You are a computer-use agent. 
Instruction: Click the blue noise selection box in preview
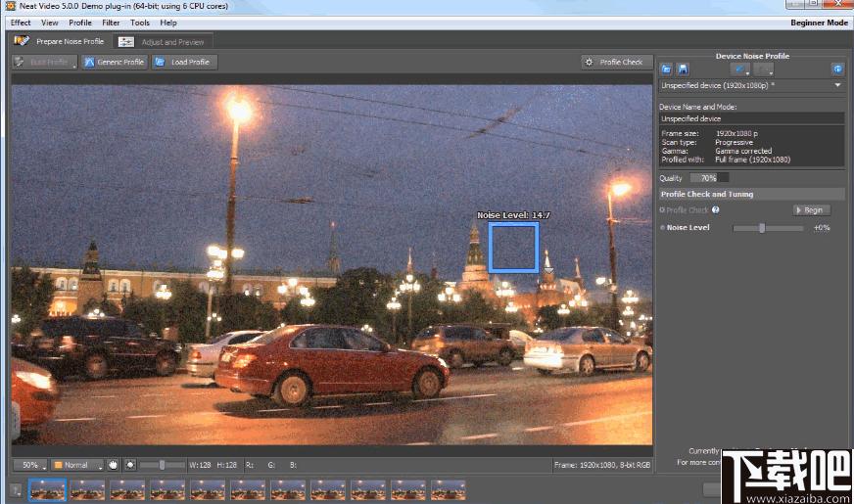[513, 247]
